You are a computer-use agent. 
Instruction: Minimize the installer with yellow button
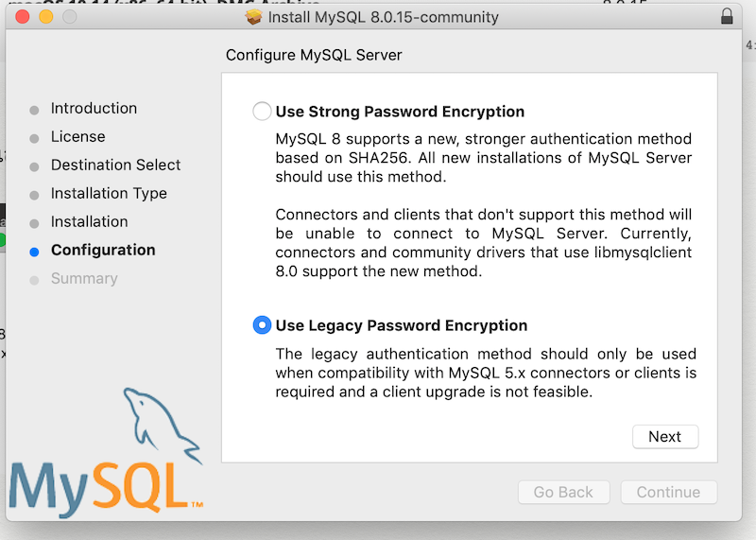pyautogui.click(x=46, y=17)
